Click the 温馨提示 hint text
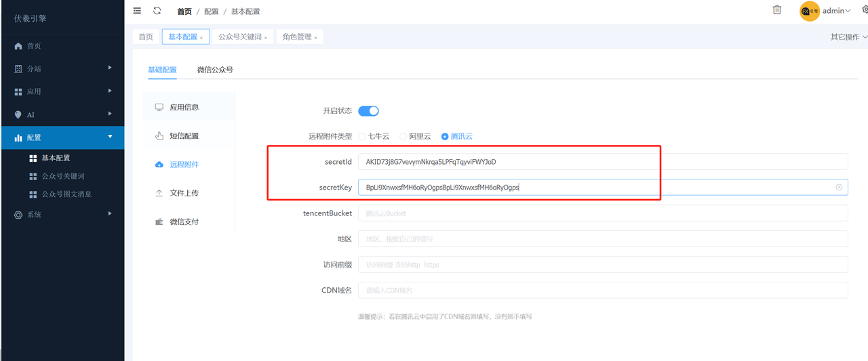868x361 pixels. pyautogui.click(x=445, y=316)
